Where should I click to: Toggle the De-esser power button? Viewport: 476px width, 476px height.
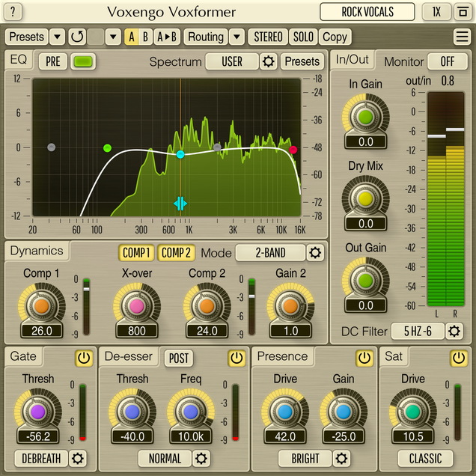(237, 358)
